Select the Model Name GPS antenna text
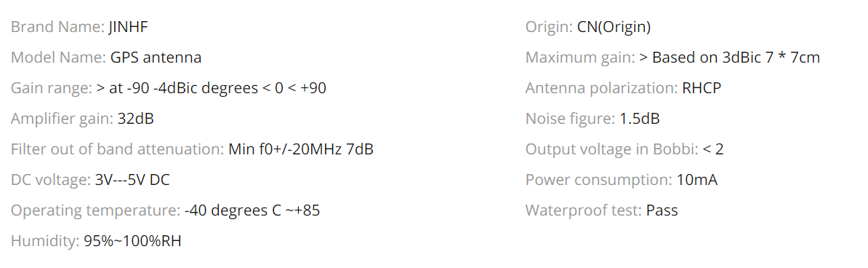The width and height of the screenshot is (868, 268). click(156, 57)
